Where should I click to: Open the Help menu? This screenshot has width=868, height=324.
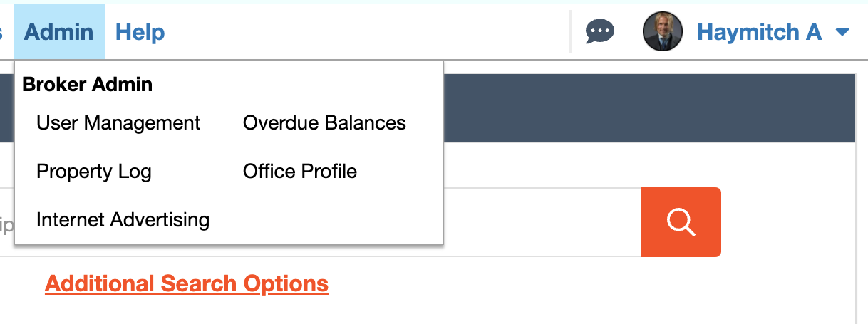(140, 32)
